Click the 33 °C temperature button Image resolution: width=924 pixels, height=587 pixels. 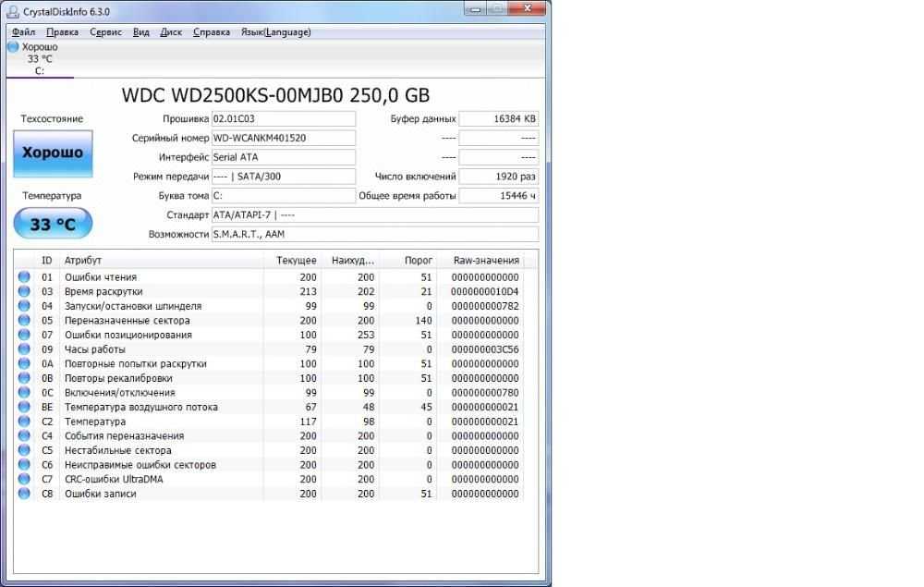pos(53,224)
